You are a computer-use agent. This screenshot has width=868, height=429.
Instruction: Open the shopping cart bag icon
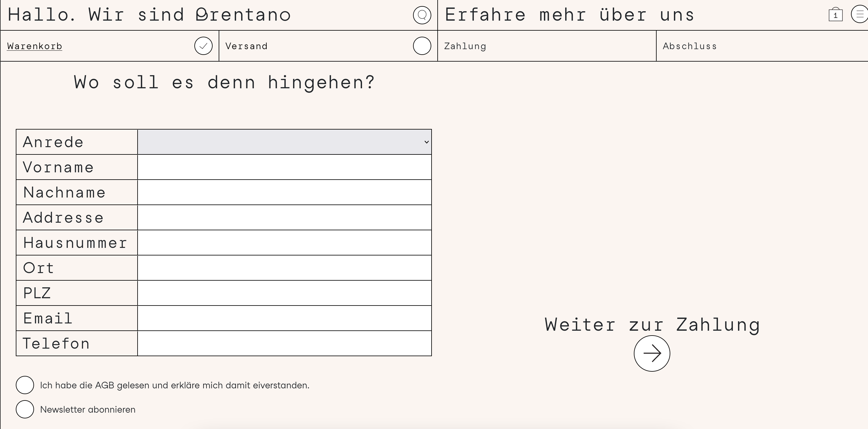[x=835, y=15]
